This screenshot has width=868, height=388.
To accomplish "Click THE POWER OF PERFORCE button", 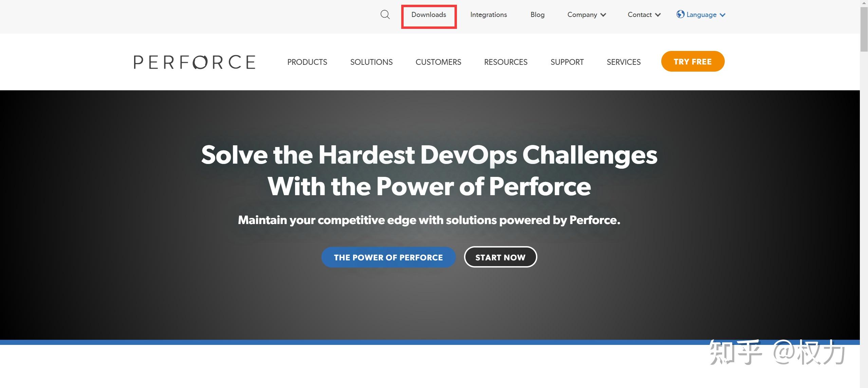I will 388,257.
